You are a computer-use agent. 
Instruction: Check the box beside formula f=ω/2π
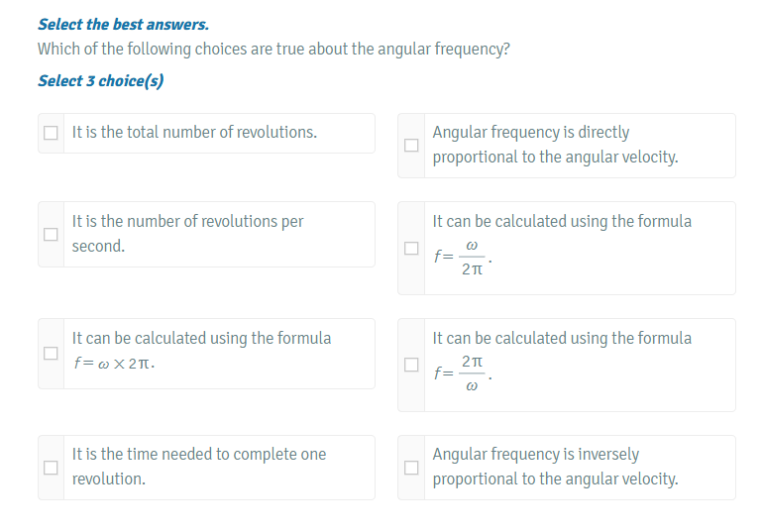[x=411, y=249]
